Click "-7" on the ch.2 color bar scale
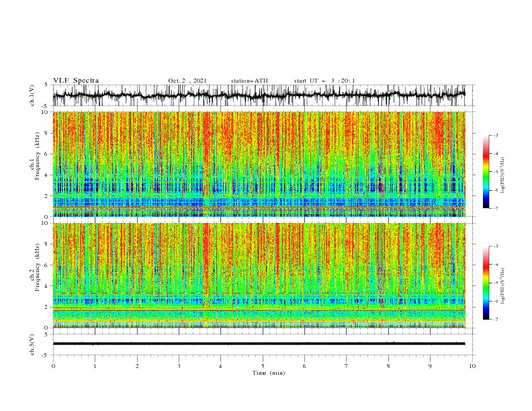 pos(496,320)
